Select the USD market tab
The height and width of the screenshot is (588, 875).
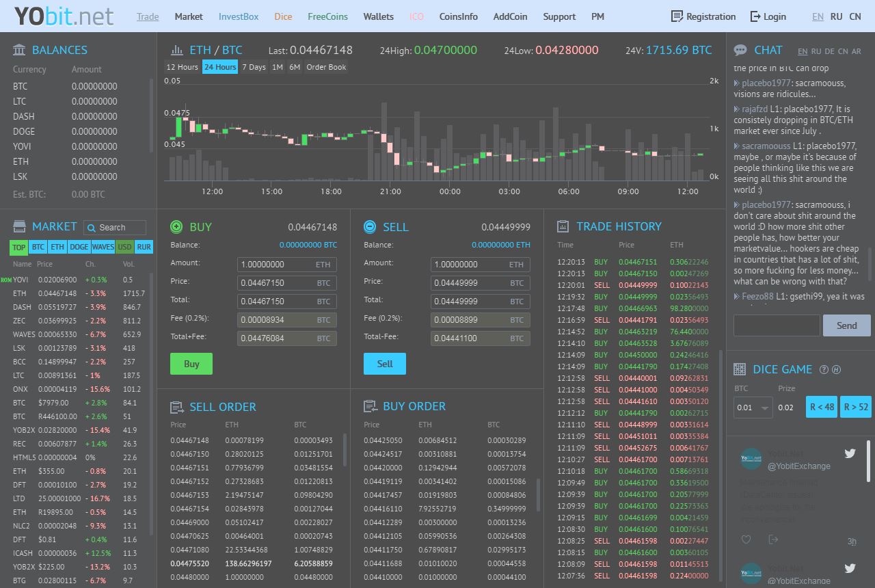tap(124, 247)
